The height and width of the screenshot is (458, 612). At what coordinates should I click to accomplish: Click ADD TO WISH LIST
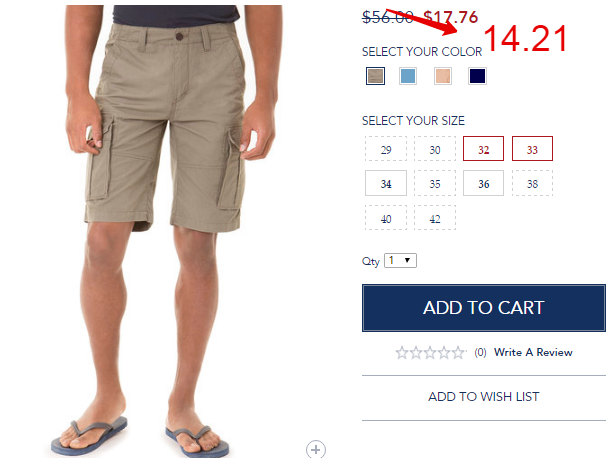tap(484, 397)
